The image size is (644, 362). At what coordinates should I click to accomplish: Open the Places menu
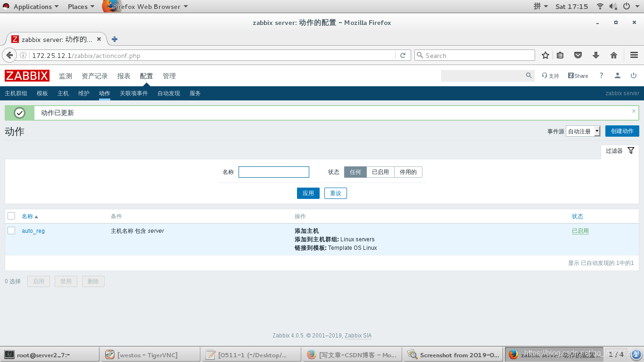pos(81,7)
